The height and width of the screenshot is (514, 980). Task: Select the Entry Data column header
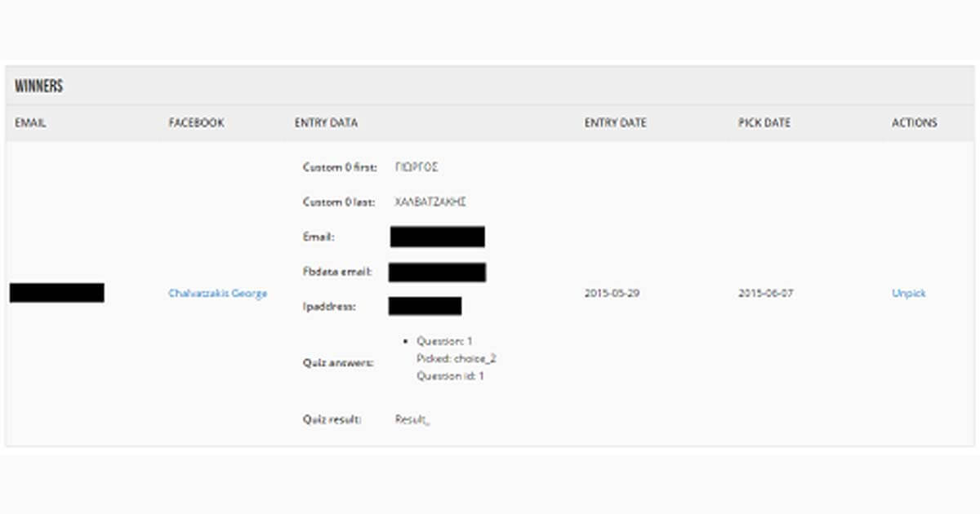click(326, 123)
